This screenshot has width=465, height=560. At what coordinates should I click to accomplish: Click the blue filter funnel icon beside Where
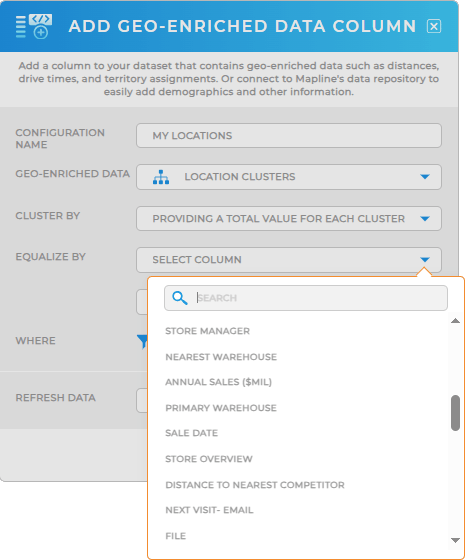(x=142, y=341)
